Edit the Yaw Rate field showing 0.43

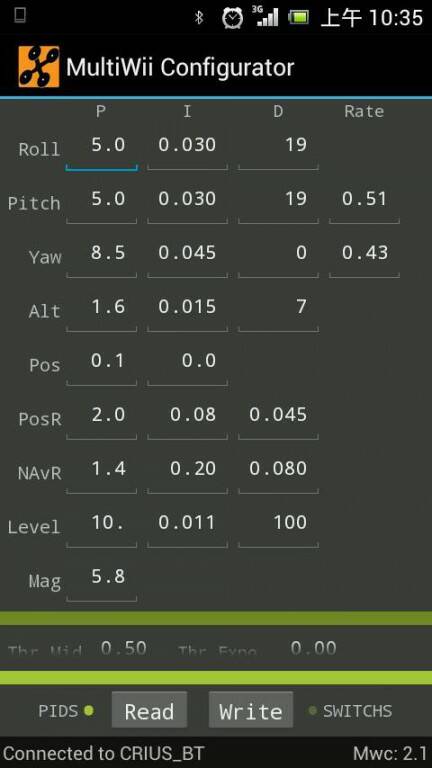click(364, 258)
